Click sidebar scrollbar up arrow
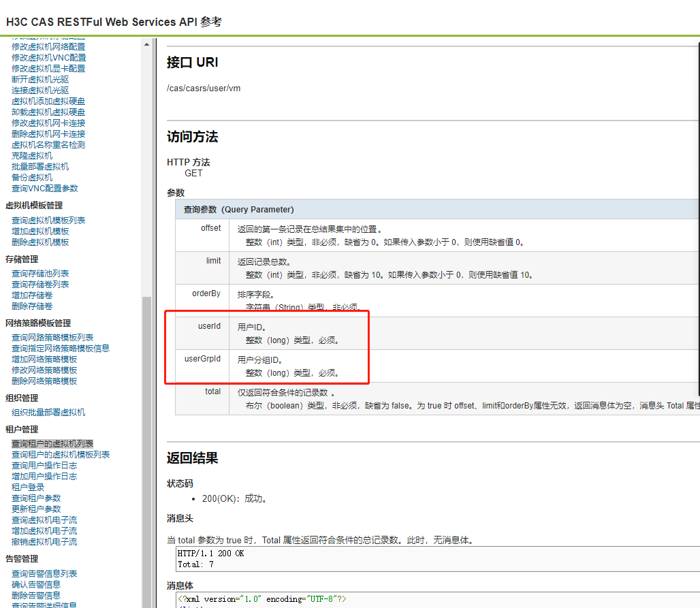700x608 pixels. 147,45
